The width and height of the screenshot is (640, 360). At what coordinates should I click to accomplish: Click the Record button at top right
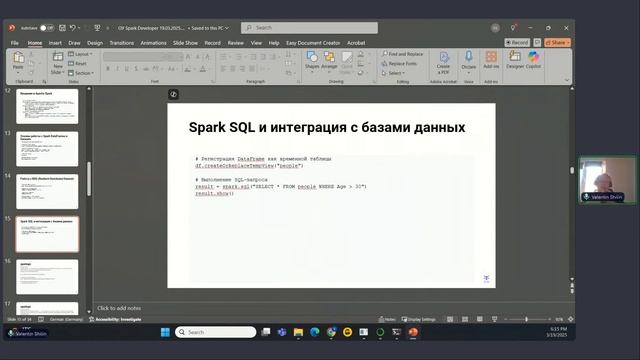[517, 42]
